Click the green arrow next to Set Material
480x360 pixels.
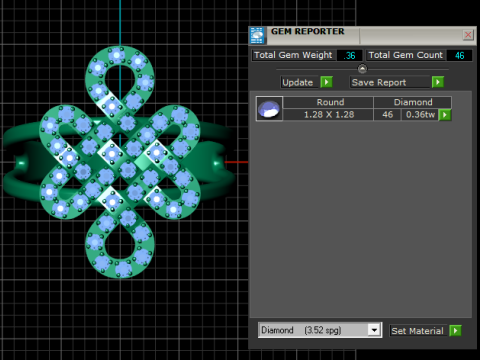pos(455,331)
